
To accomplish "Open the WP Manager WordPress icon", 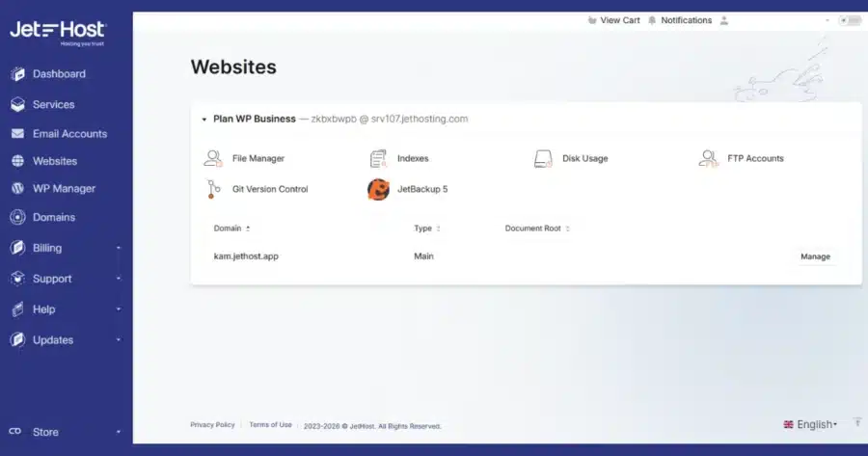I will 17,188.
